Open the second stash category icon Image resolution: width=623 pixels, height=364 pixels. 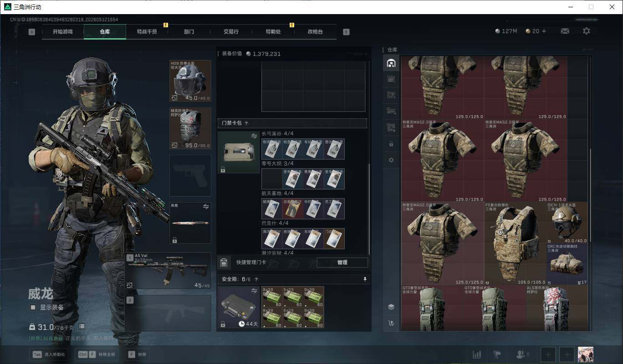tap(391, 79)
